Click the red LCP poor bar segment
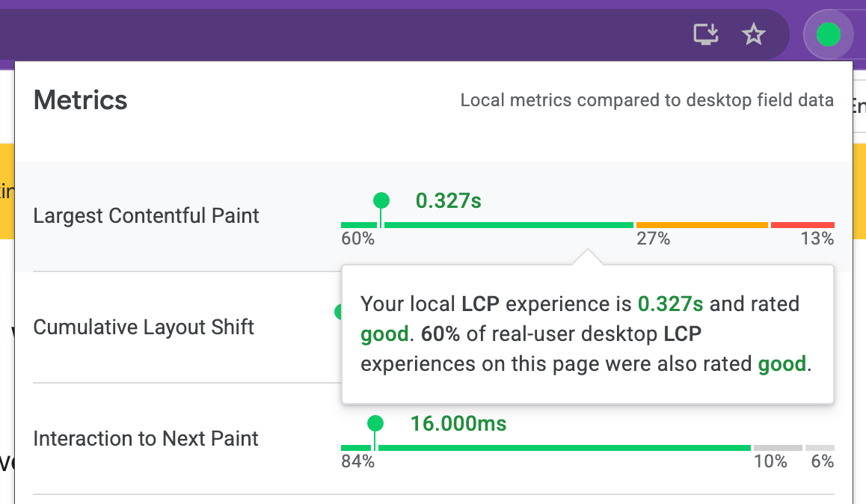The width and height of the screenshot is (866, 504). pyautogui.click(x=802, y=225)
